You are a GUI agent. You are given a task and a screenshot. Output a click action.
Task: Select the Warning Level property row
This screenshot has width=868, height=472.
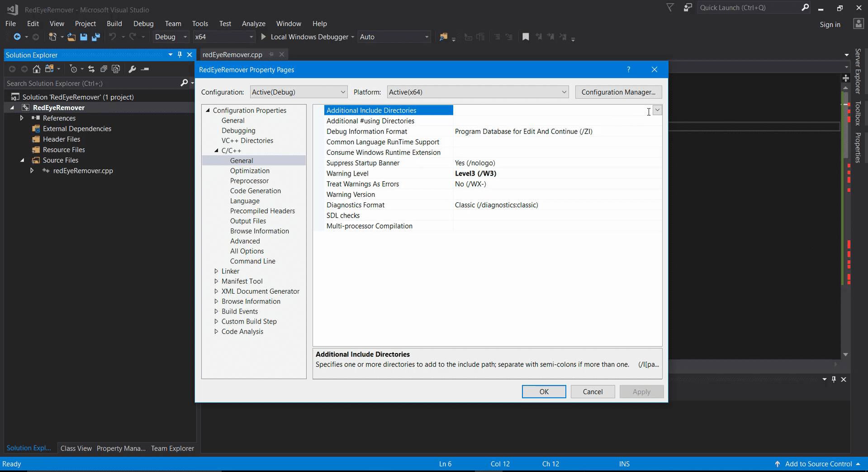(x=493, y=173)
